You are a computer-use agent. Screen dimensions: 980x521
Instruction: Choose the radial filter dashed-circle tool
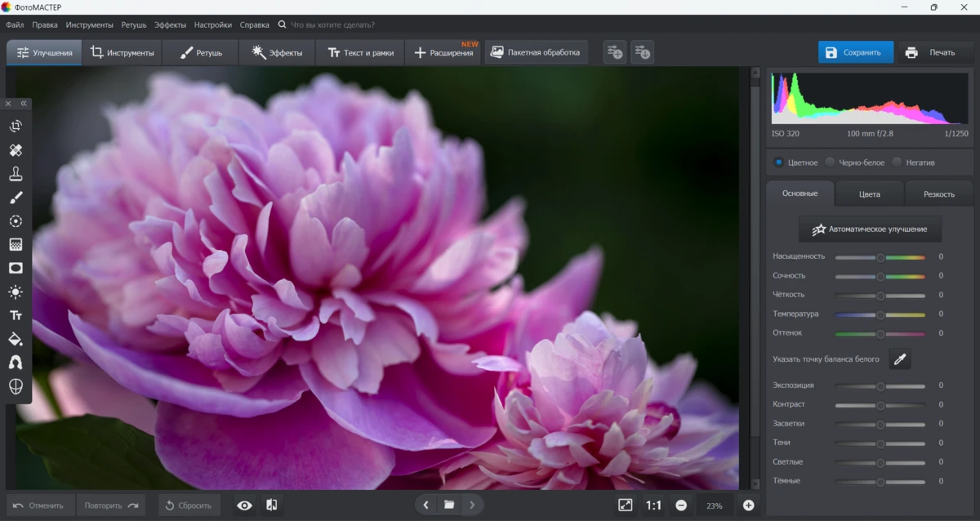click(16, 221)
